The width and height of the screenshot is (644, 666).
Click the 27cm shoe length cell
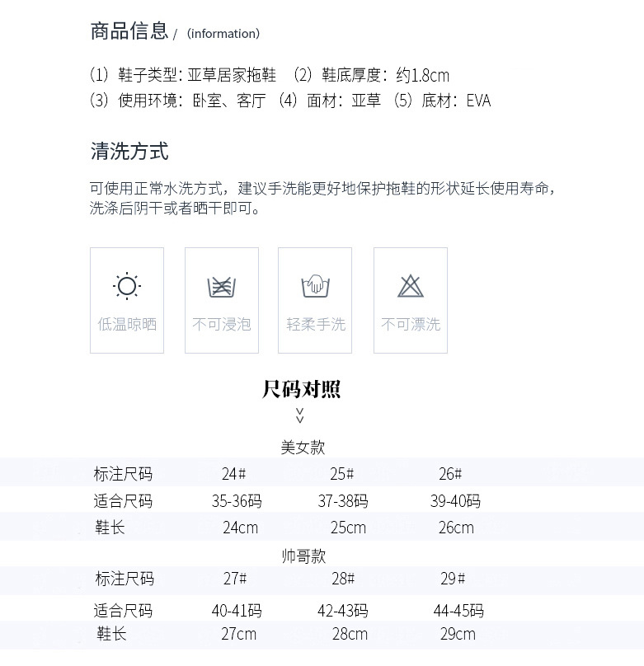click(x=239, y=635)
